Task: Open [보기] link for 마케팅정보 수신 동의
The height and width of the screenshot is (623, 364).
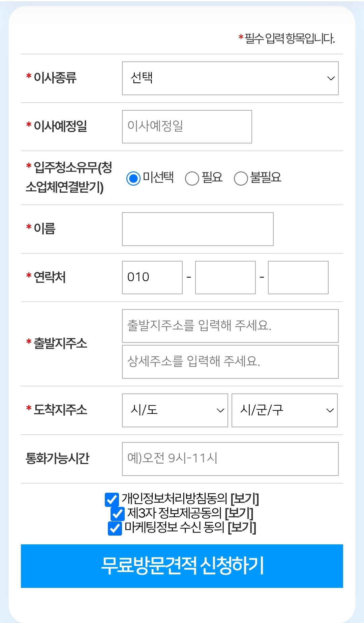Action: (242, 527)
